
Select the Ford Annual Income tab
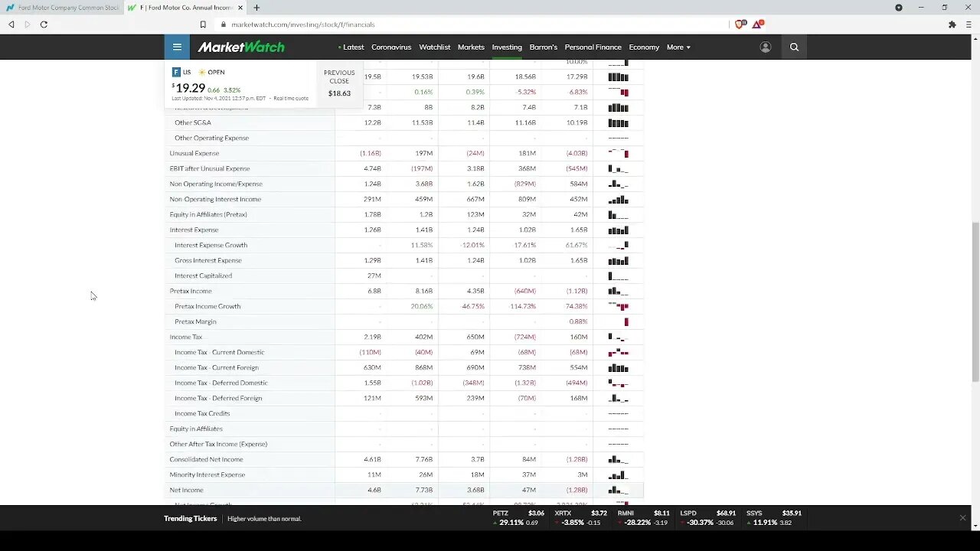click(x=185, y=8)
